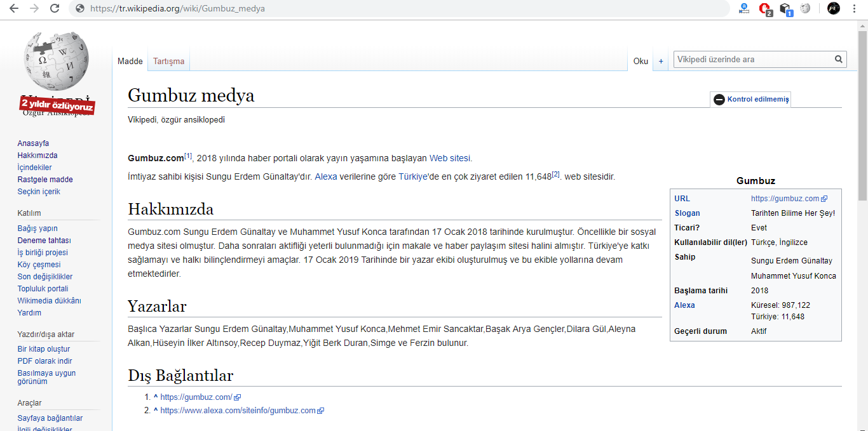Click PDF olarak indir link

tap(44, 361)
